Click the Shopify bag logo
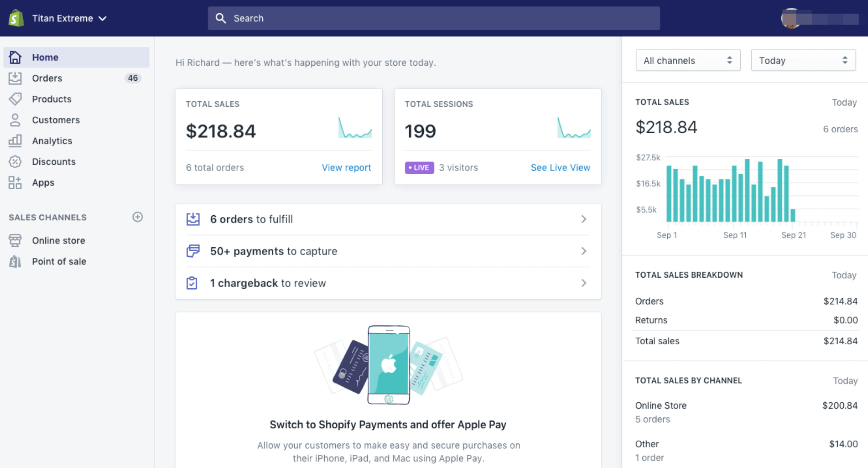868x469 pixels. coord(15,18)
